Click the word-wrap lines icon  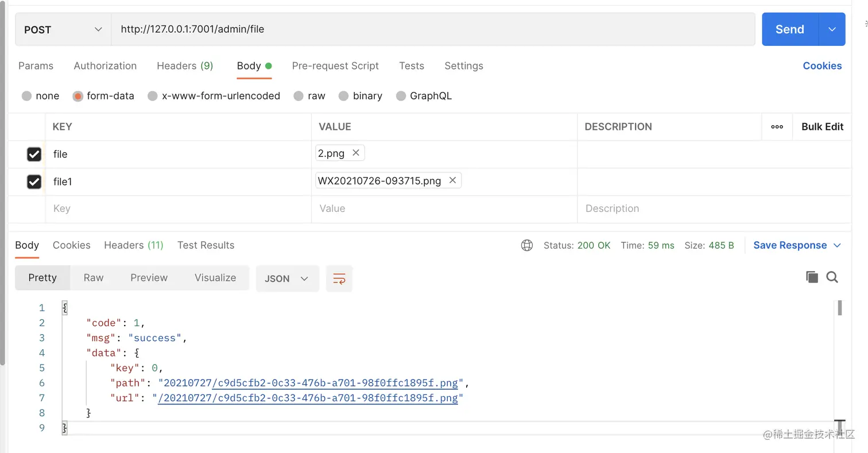pyautogui.click(x=339, y=278)
